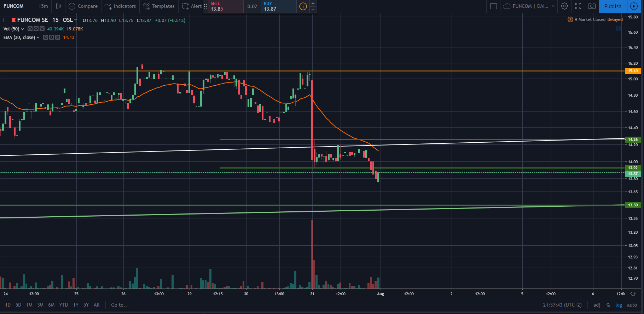Click the Publish button

[x=613, y=6]
